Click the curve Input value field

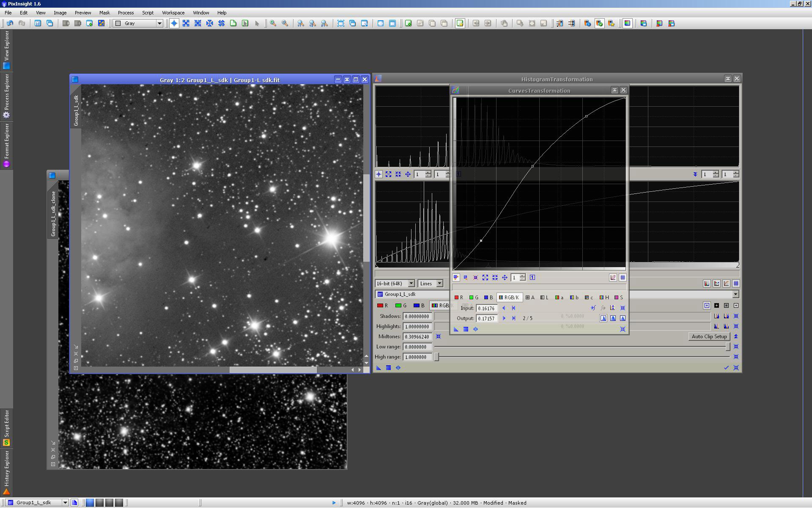(486, 308)
